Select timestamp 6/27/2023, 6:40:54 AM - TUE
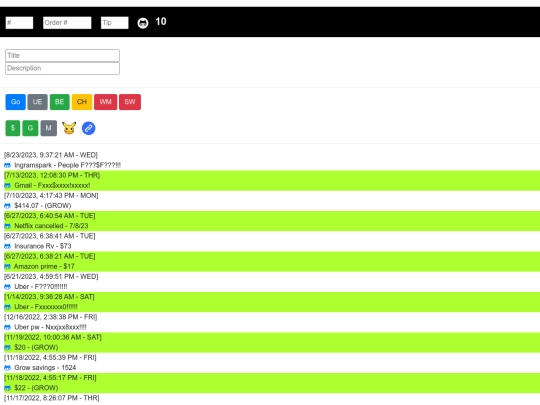The image size is (540, 405). point(50,216)
